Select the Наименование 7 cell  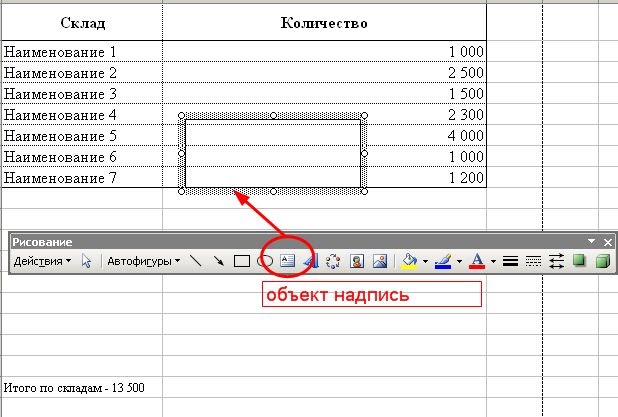(x=82, y=177)
